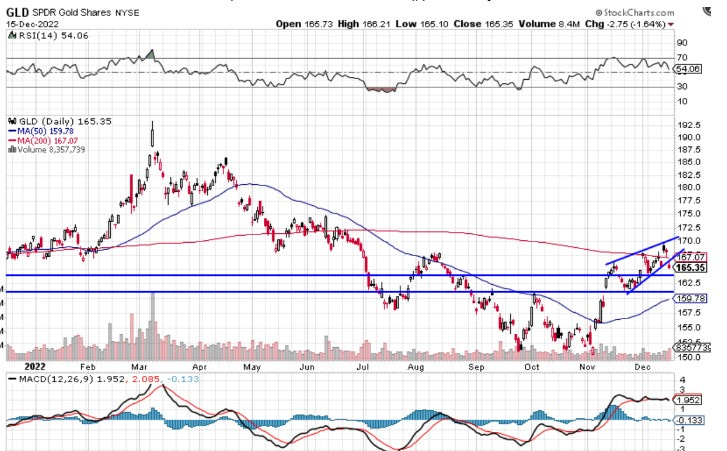Click the StockCharts.com copyright text
The height and width of the screenshot is (451, 727).
(x=635, y=13)
